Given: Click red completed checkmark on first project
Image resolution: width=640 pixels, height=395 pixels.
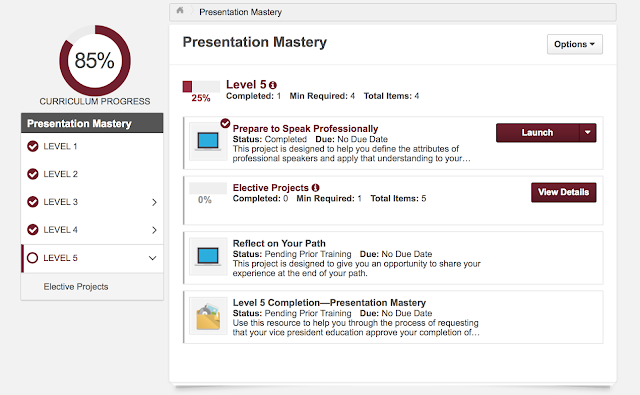Looking at the screenshot, I should pos(225,123).
